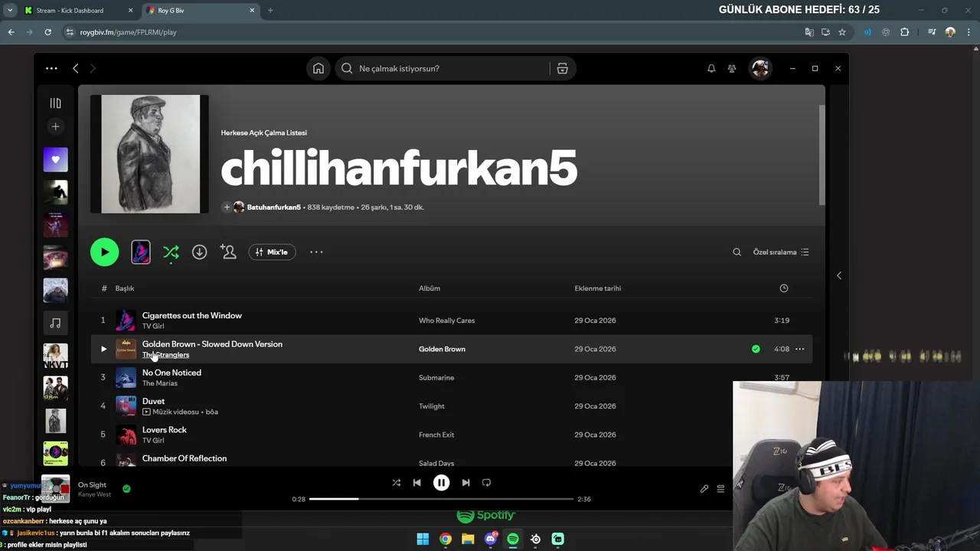Create a new playlist with plus icon

55,126
